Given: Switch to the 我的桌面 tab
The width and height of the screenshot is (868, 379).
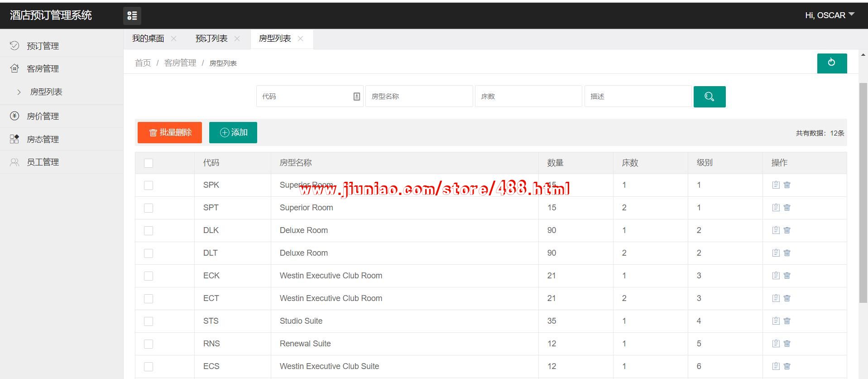Looking at the screenshot, I should (x=148, y=39).
